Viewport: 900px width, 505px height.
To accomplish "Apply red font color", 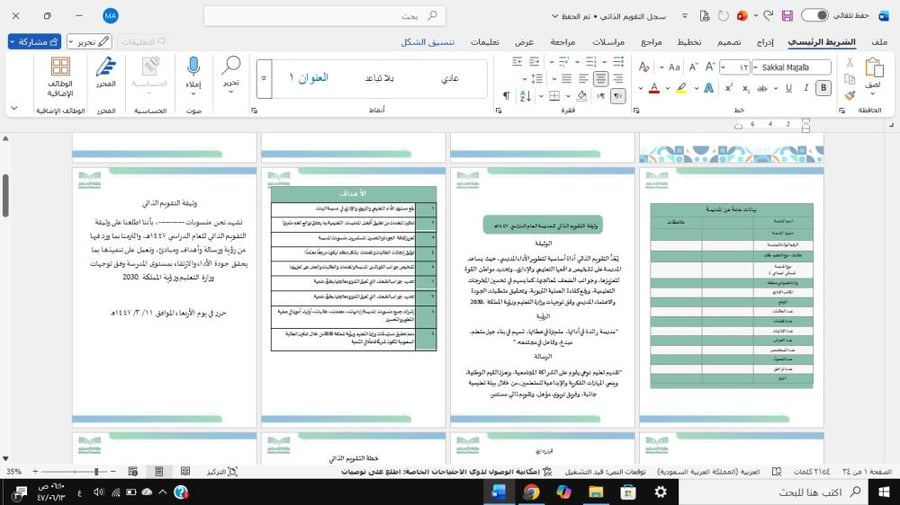I will [654, 88].
